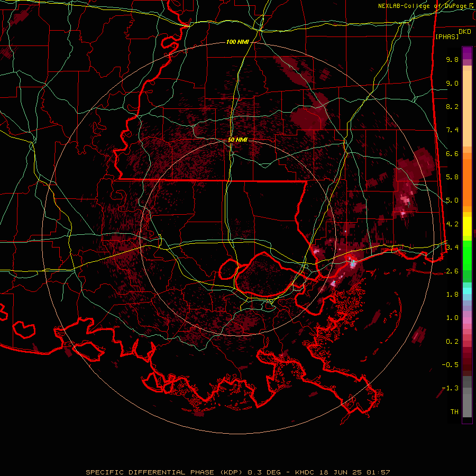Click the 1.0 scale value label
This screenshot has width=476, height=476.
[452, 318]
